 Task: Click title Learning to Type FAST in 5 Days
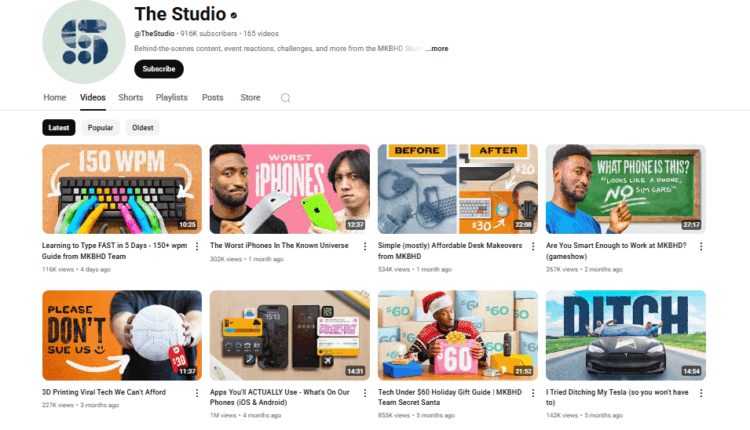point(114,251)
